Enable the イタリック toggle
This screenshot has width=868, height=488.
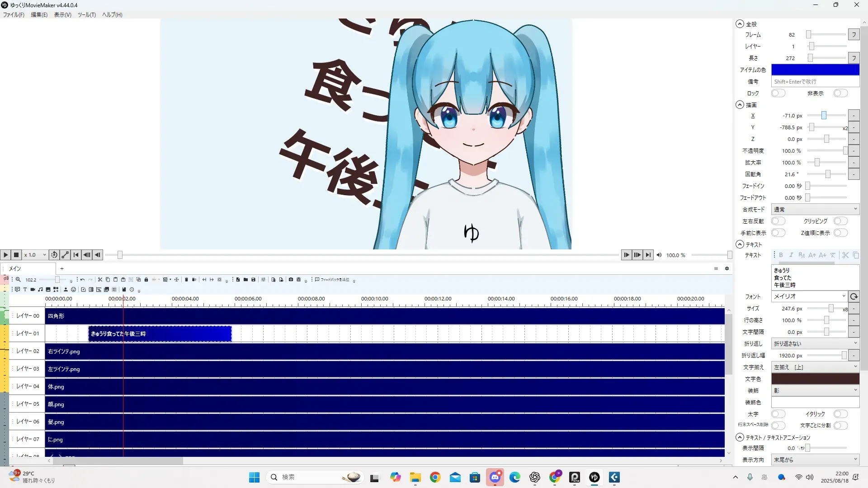840,414
